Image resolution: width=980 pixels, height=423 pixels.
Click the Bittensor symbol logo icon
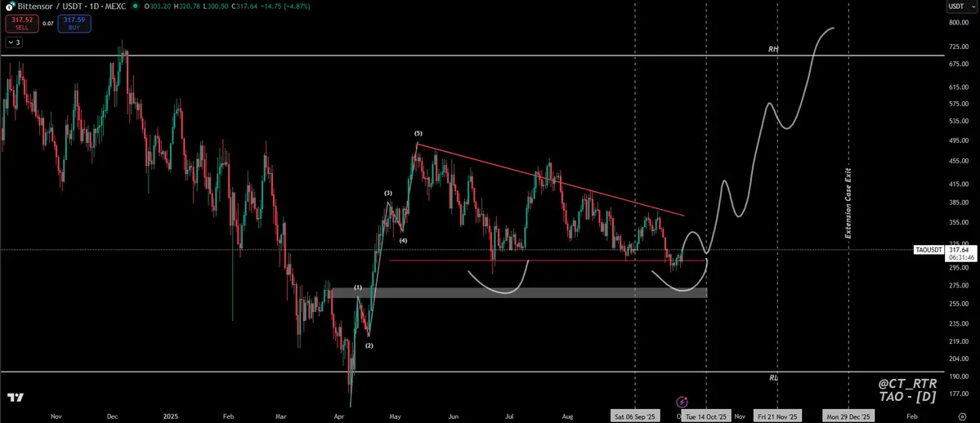pos(10,7)
